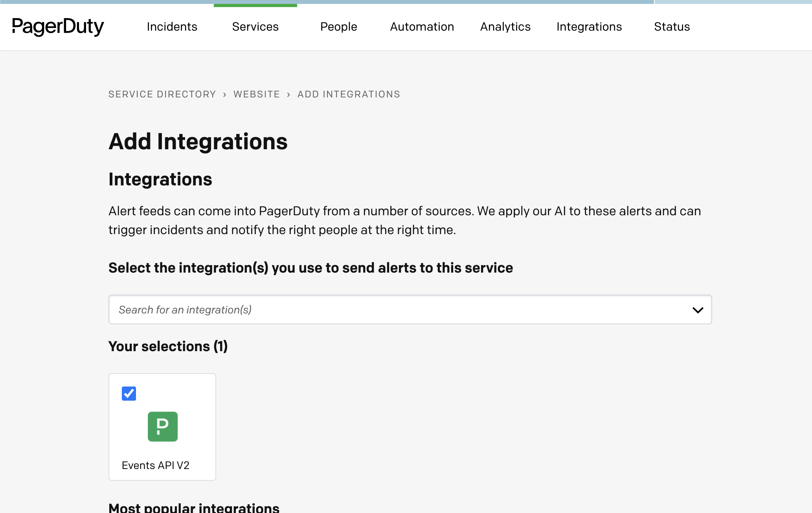Image resolution: width=812 pixels, height=513 pixels.
Task: Switch to the Services tab
Action: (255, 27)
